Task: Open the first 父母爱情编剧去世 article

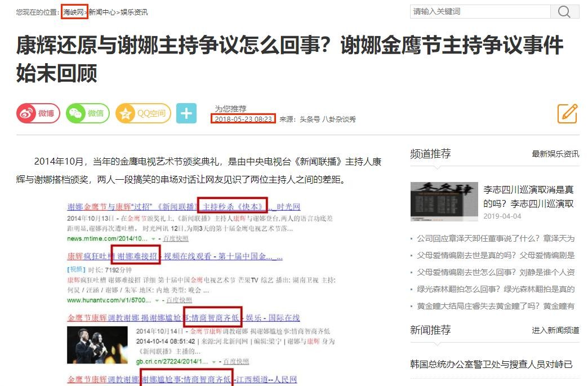Action: tap(496, 255)
